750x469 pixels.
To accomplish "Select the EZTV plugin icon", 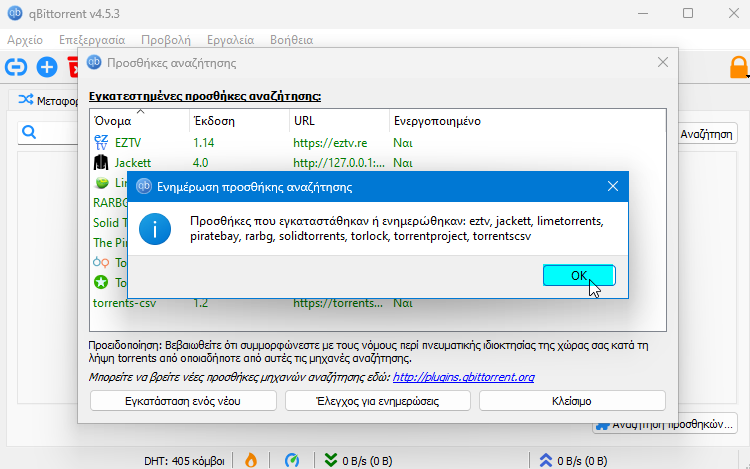I will pyautogui.click(x=101, y=142).
